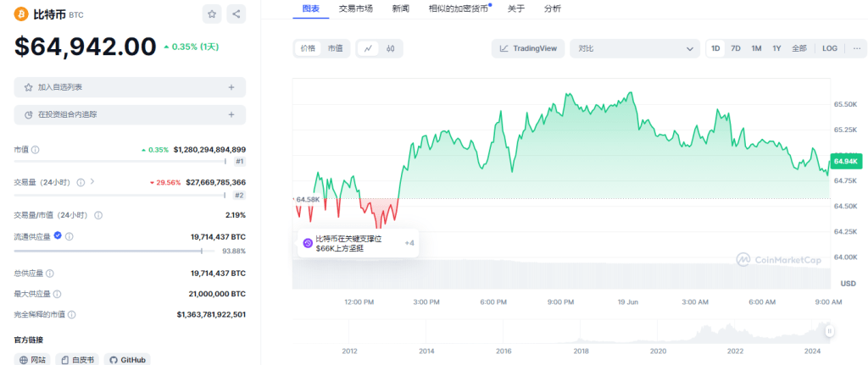Select the line chart icon

(x=369, y=48)
